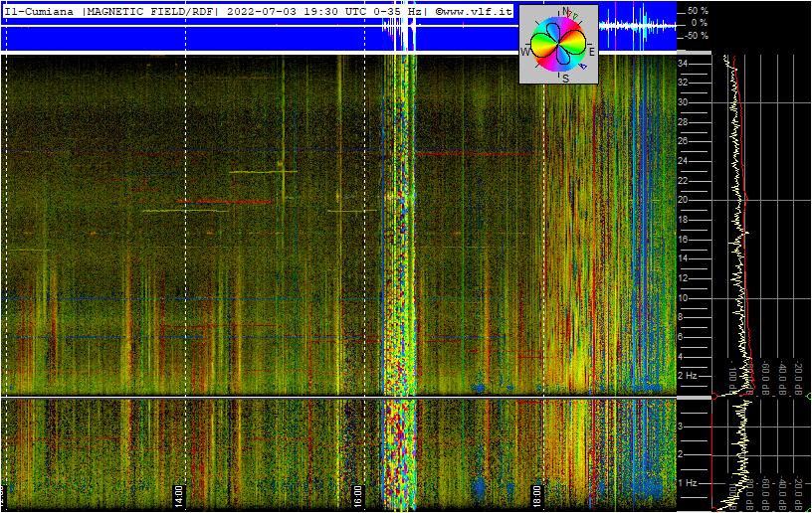Click the W letter on compass
This screenshot has height=513, width=812.
click(525, 52)
